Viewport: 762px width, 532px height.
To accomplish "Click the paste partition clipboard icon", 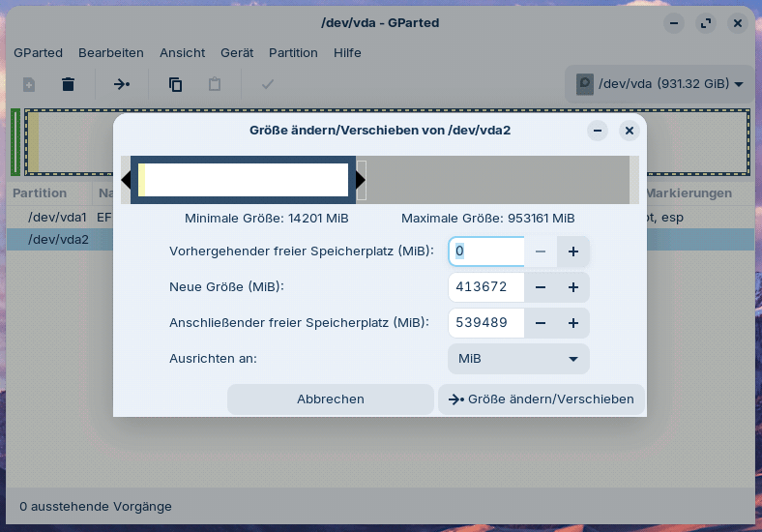I will [215, 84].
